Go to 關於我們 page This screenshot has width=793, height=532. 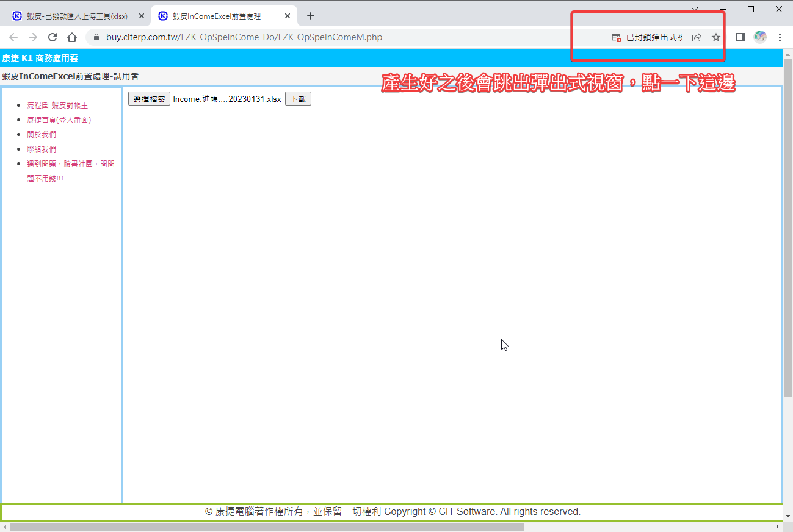pyautogui.click(x=42, y=135)
